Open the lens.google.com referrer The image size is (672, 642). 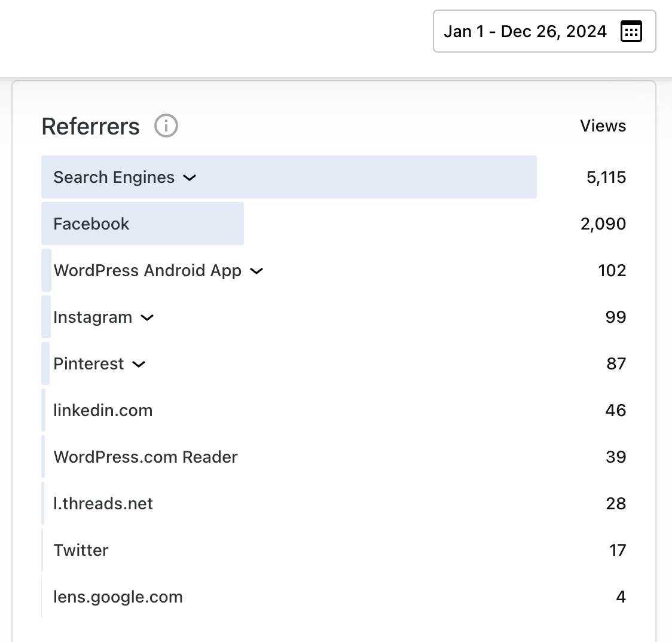(118, 597)
